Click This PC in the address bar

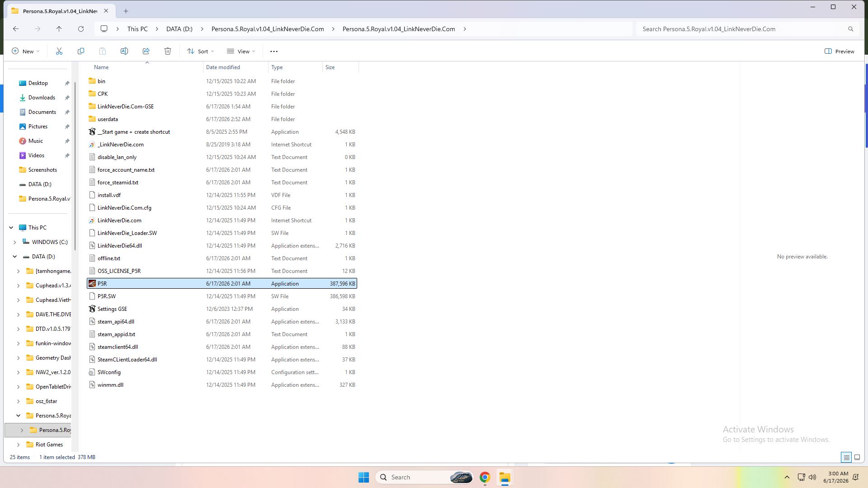click(x=137, y=29)
